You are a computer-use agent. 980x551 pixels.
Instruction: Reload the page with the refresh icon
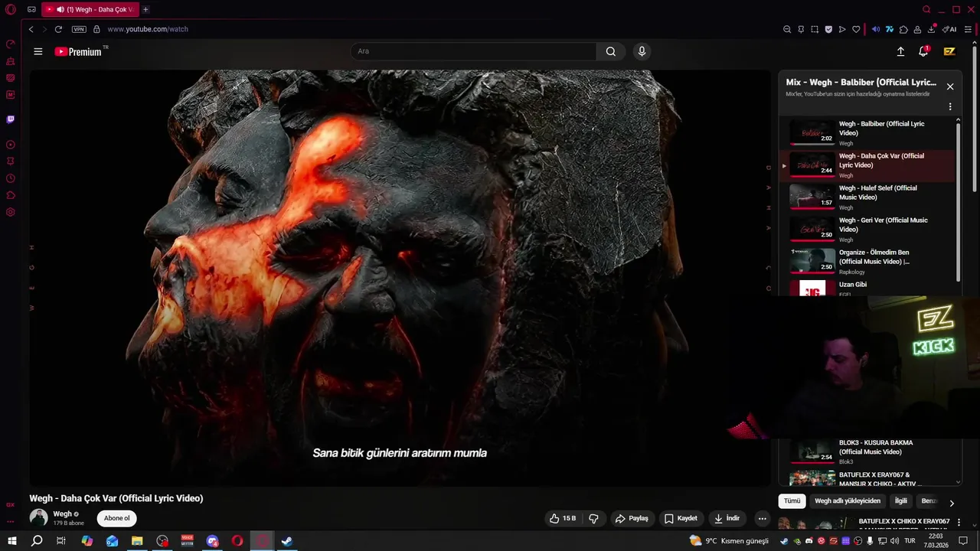58,29
